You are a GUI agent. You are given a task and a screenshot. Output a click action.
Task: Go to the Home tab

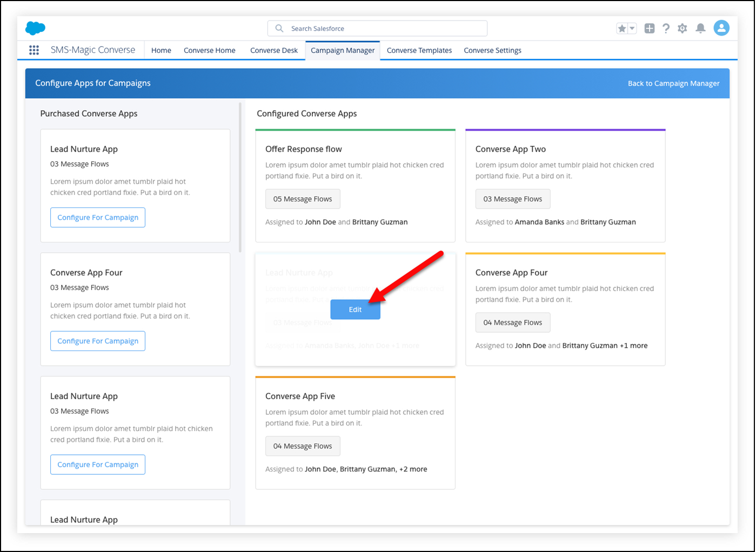[161, 51]
